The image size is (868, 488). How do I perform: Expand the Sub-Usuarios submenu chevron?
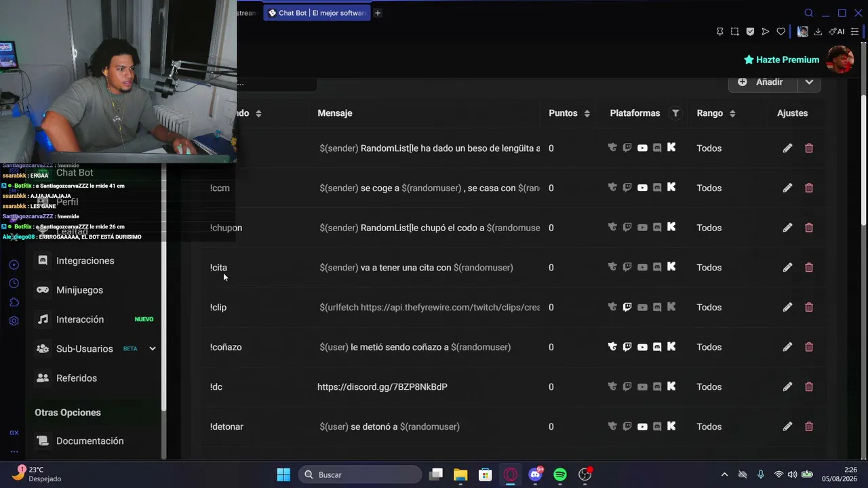[153, 349]
